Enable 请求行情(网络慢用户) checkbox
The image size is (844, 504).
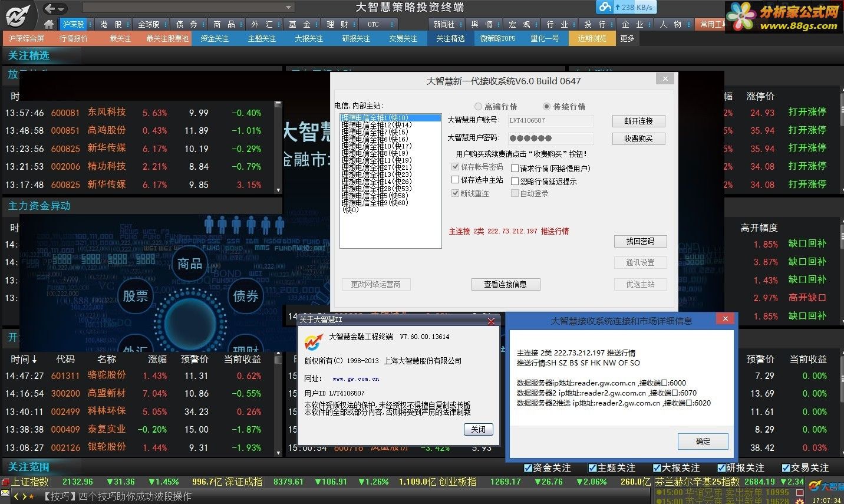(515, 169)
